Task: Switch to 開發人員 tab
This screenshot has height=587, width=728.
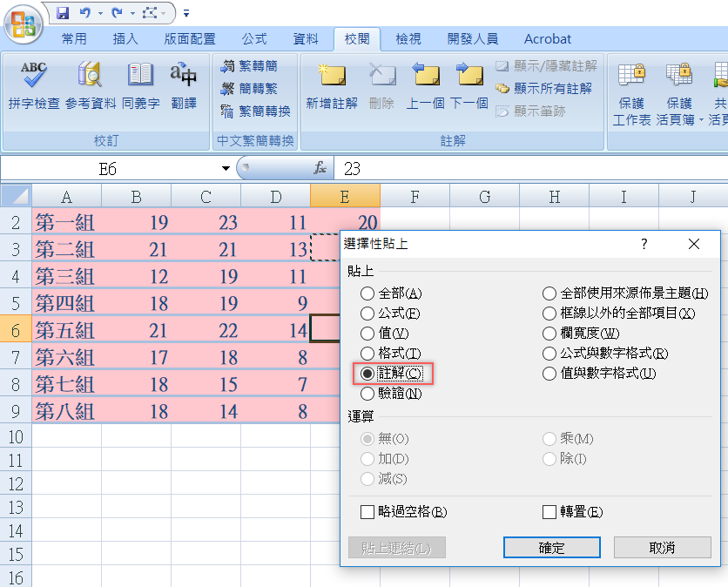Action: point(473,39)
